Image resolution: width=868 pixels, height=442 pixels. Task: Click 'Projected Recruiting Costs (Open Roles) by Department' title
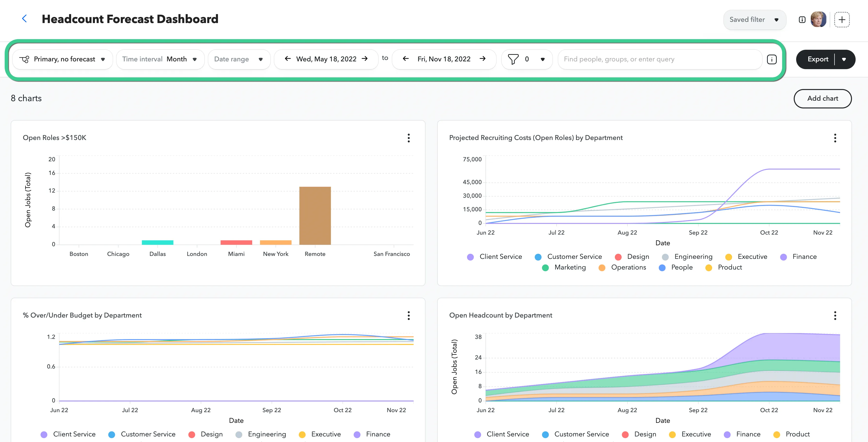pyautogui.click(x=536, y=138)
